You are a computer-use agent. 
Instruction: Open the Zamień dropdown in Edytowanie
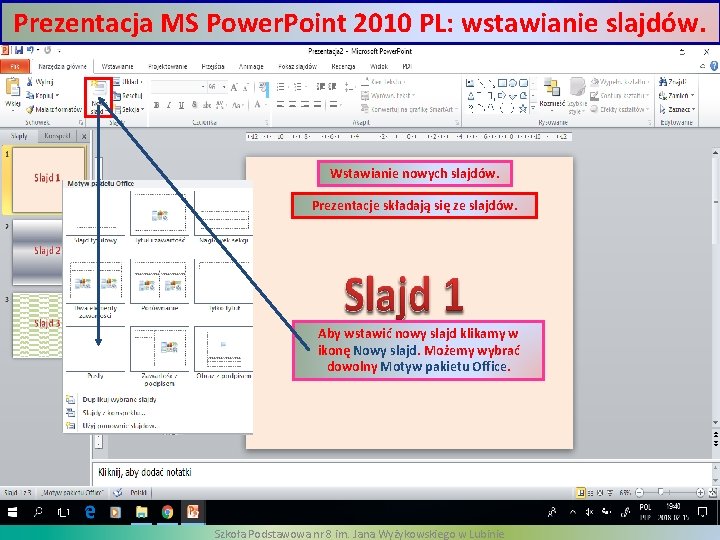676,96
